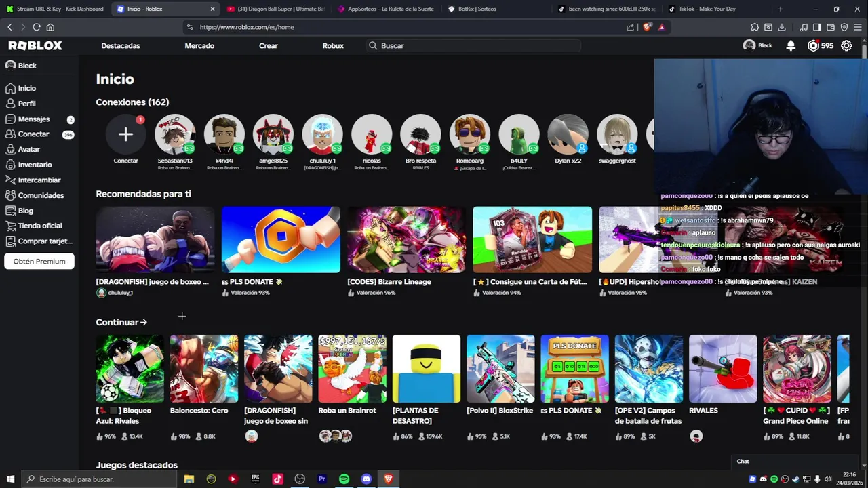
Task: Switch to the TikTok - Make Your Day tab
Action: tap(714, 9)
